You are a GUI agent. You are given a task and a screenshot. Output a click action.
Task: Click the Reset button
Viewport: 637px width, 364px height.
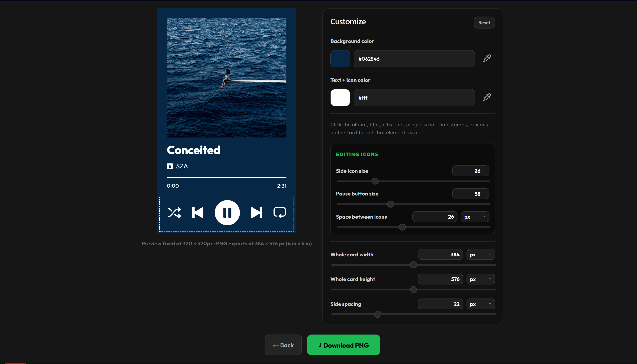484,23
